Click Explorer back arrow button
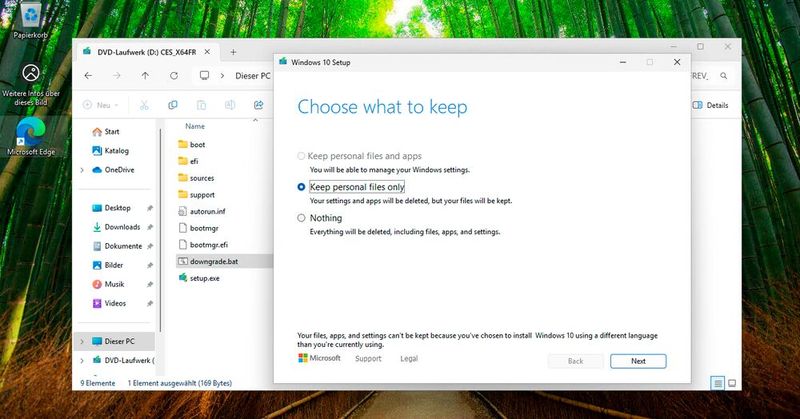Image resolution: width=800 pixels, height=419 pixels. pyautogui.click(x=88, y=76)
